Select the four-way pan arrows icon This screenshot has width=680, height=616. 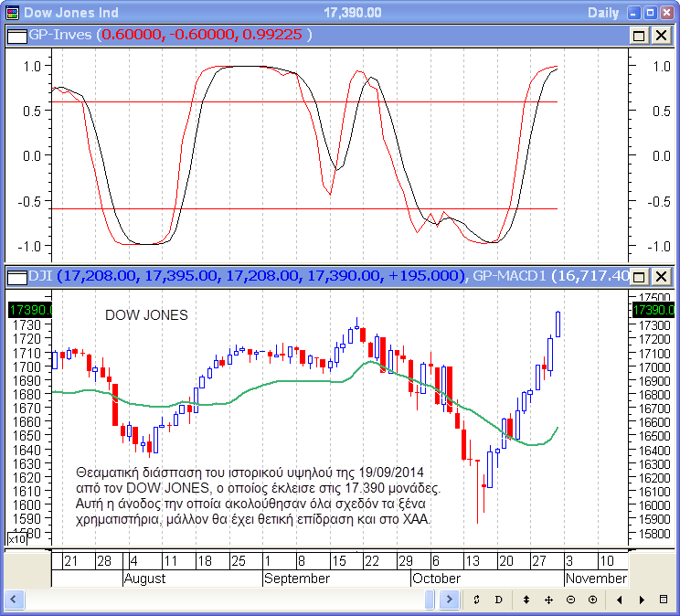548,600
